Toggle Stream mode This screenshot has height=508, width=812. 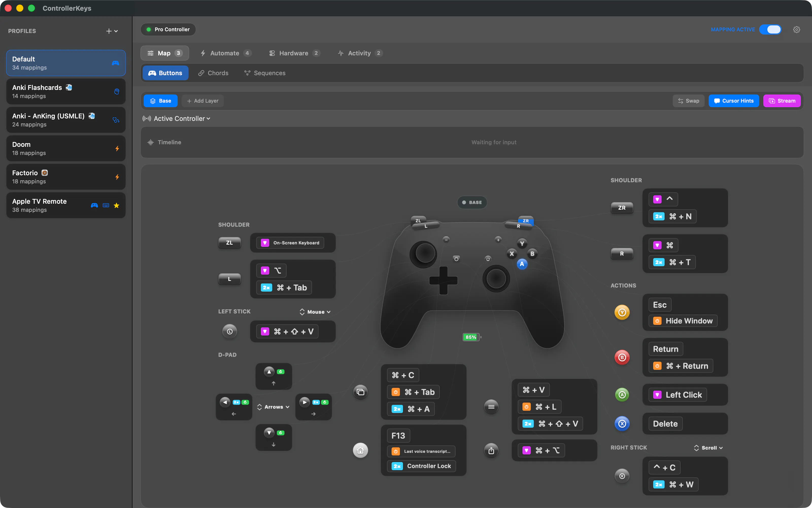pos(782,101)
